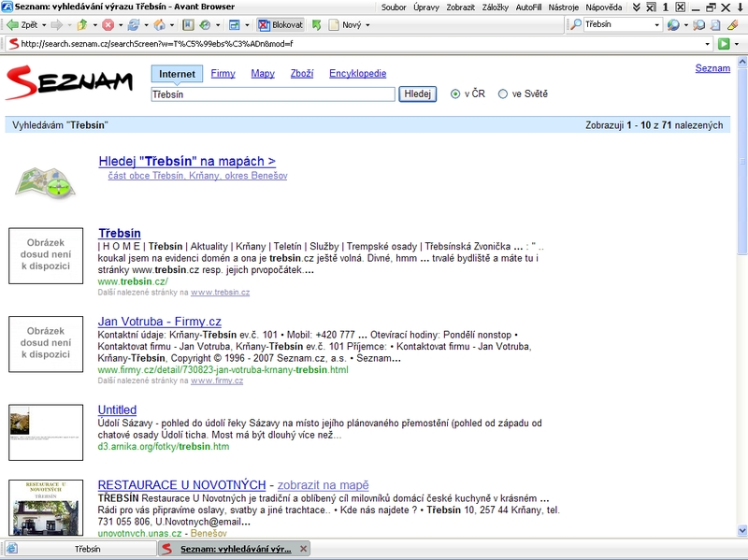The width and height of the screenshot is (748, 560).
Task: Refresh the page with the blue arrows icon
Action: pyautogui.click(x=134, y=25)
